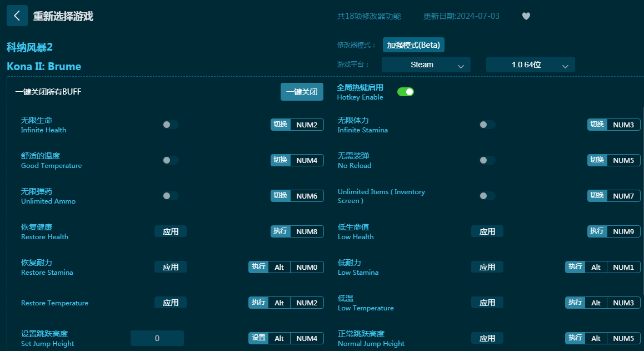Apply Restore Health

click(x=171, y=231)
